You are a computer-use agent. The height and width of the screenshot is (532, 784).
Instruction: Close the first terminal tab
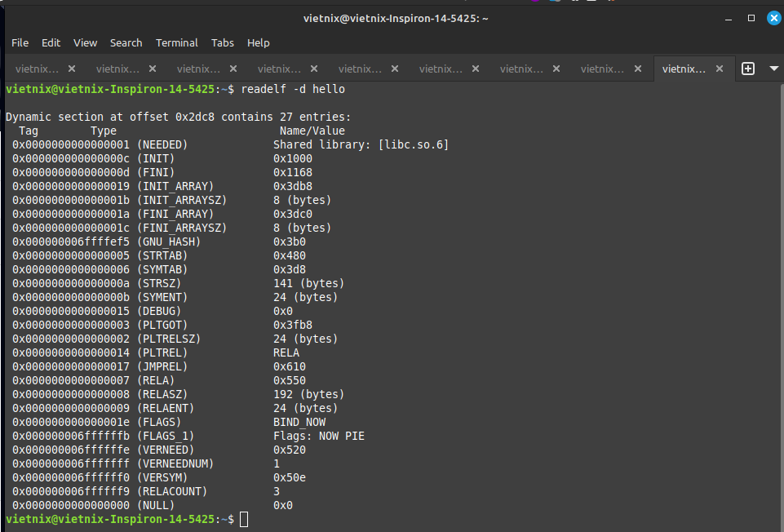pyautogui.click(x=72, y=69)
